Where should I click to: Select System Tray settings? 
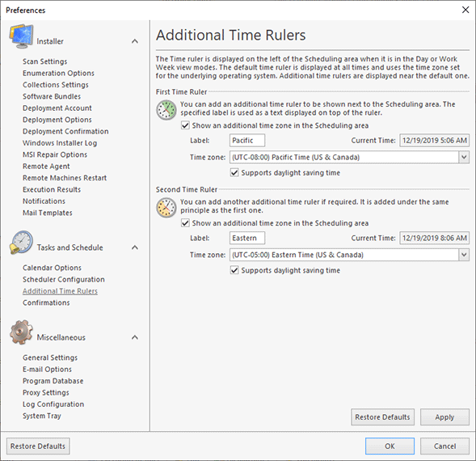[42, 416]
